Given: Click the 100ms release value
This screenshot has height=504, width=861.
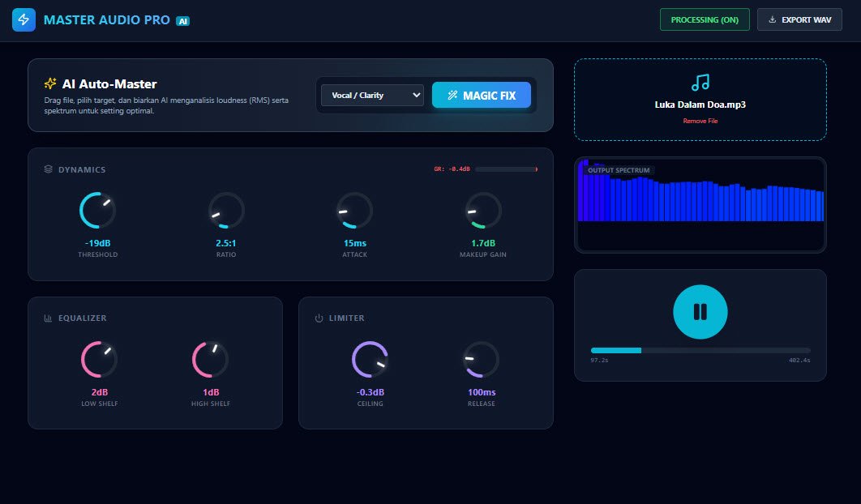Looking at the screenshot, I should click(482, 392).
